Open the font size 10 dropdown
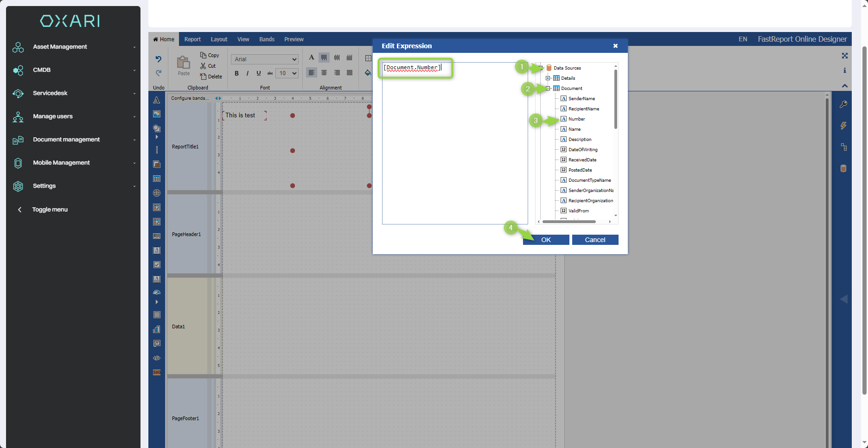This screenshot has width=868, height=448. point(287,73)
